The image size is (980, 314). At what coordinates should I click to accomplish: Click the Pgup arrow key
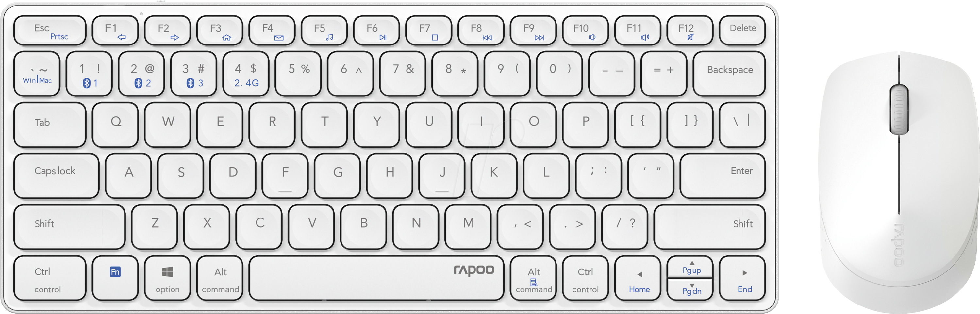click(690, 267)
